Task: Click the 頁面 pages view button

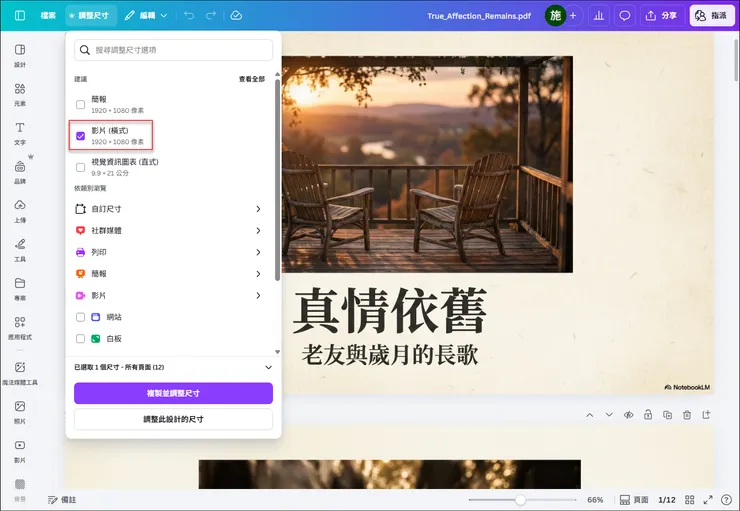Action: tap(634, 500)
